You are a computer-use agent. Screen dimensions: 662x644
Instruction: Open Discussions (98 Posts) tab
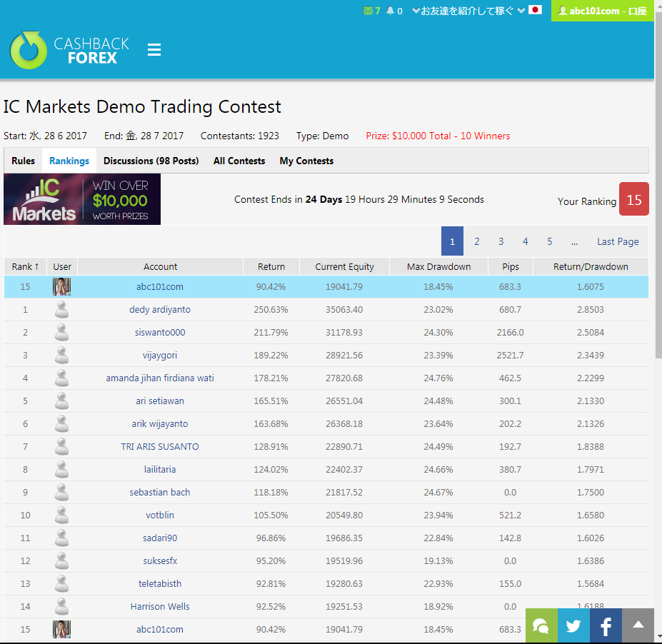click(151, 161)
